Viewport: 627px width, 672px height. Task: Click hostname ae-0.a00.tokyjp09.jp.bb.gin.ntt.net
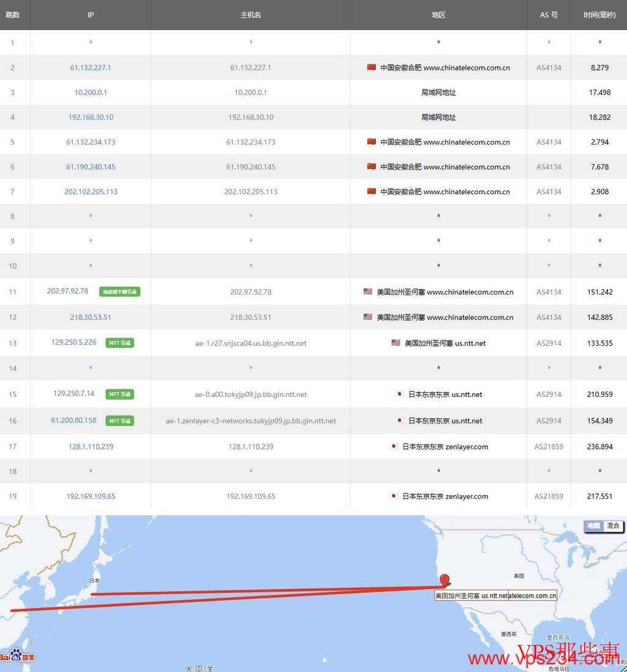click(x=250, y=395)
